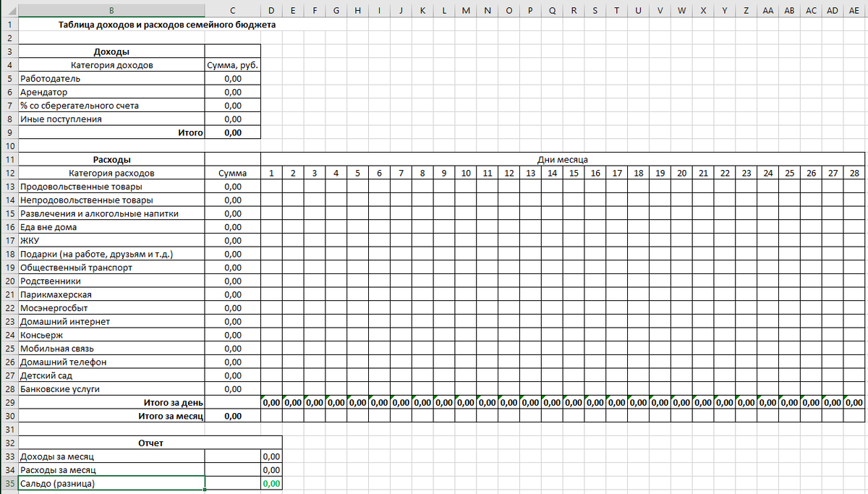868x494 pixels.
Task: Select the 'Иные поступления' cell
Action: coord(111,119)
